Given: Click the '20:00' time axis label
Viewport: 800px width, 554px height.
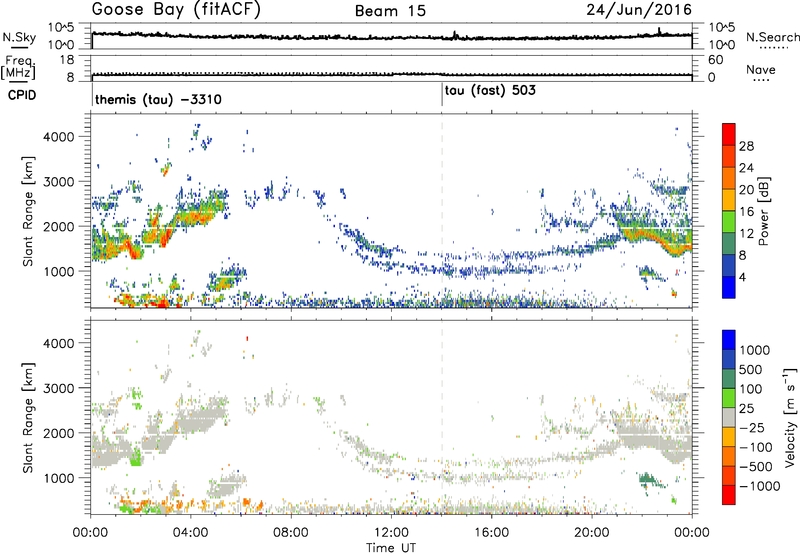Looking at the screenshot, I should [591, 533].
